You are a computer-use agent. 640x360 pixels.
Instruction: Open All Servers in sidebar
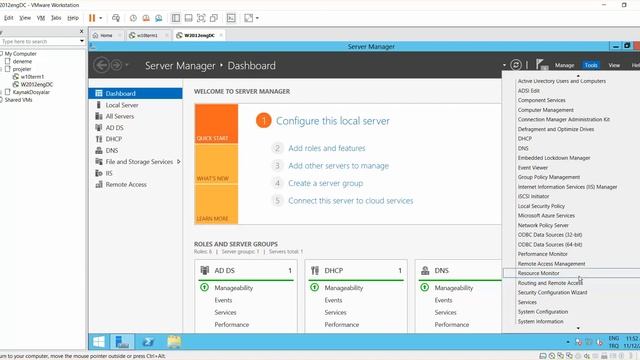[x=120, y=116]
